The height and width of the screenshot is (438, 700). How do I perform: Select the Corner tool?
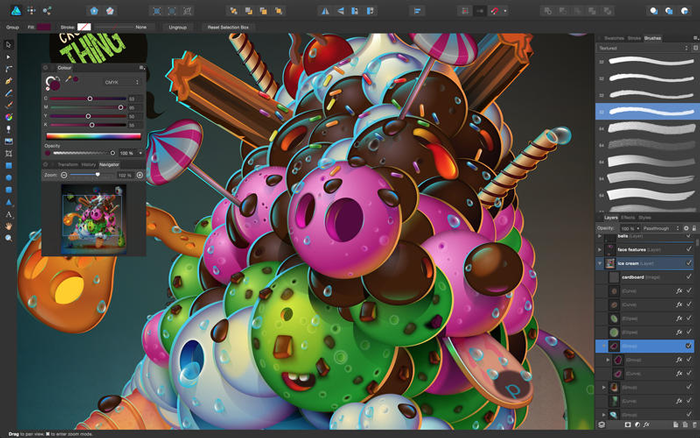[x=8, y=69]
